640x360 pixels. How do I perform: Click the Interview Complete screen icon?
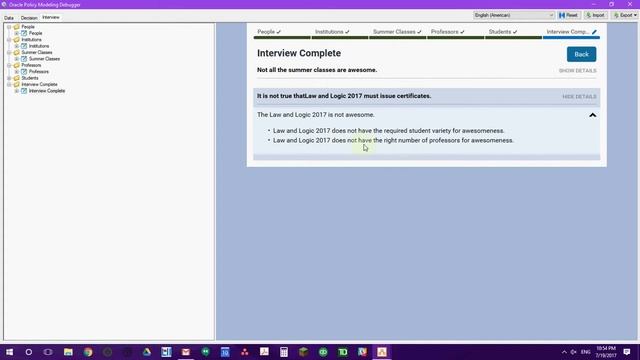coord(24,91)
